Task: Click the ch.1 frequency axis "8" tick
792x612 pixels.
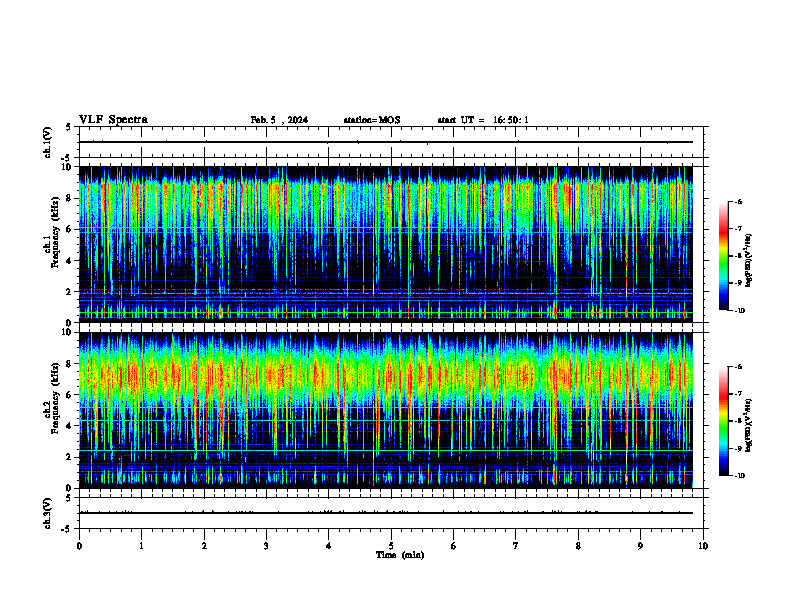Action: tap(71, 198)
